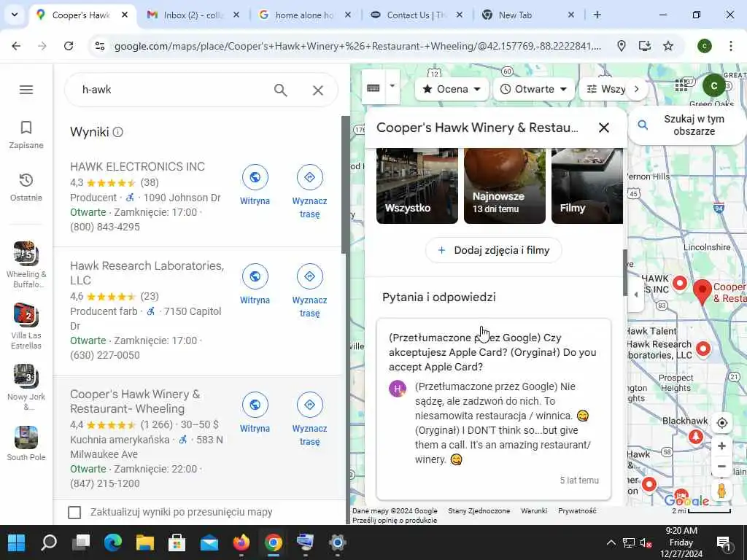Image resolution: width=747 pixels, height=560 pixels.
Task: Open Witryna for Cooper's Hawk Winery
Action: pos(255,413)
